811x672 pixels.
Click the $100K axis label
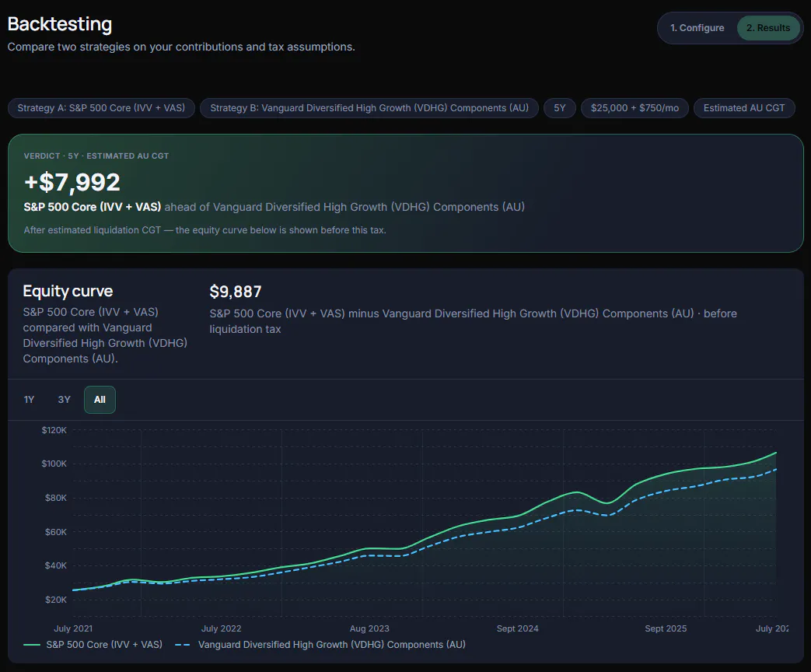click(54, 464)
